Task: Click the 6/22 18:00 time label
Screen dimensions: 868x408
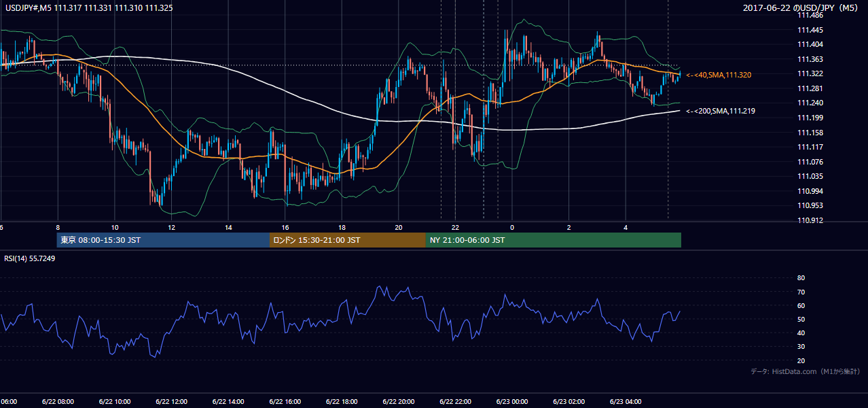Action: coord(342,402)
